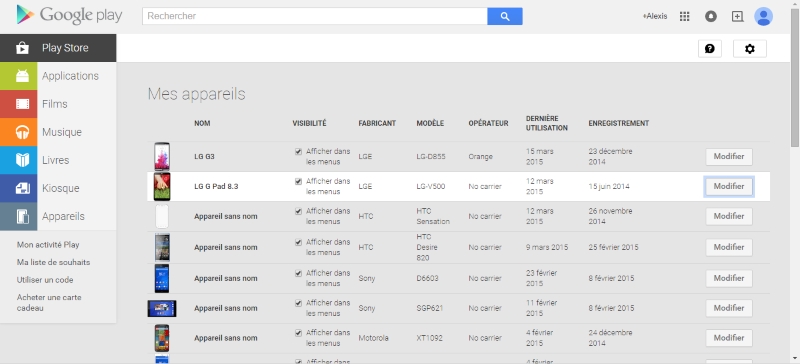Open the Applications section in sidebar
This screenshot has height=364, width=800.
[x=58, y=76]
